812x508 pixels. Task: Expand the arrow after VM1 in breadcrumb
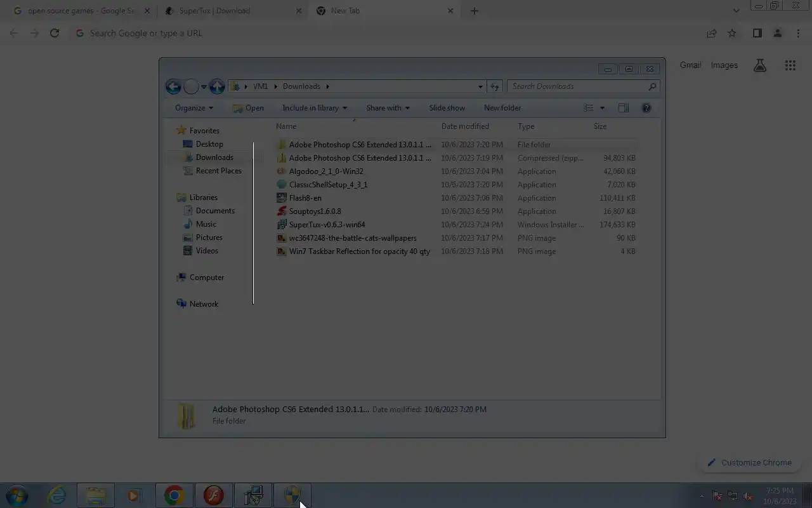point(277,86)
